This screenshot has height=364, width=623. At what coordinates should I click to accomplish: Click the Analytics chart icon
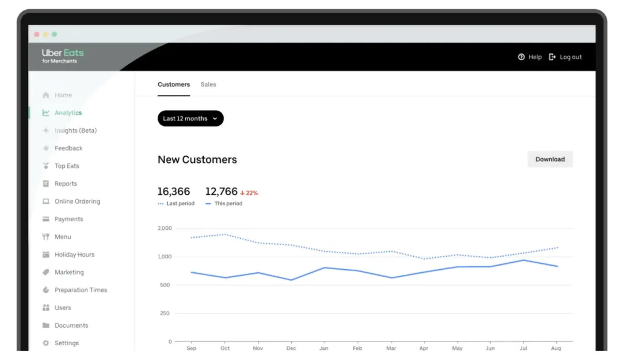point(46,113)
